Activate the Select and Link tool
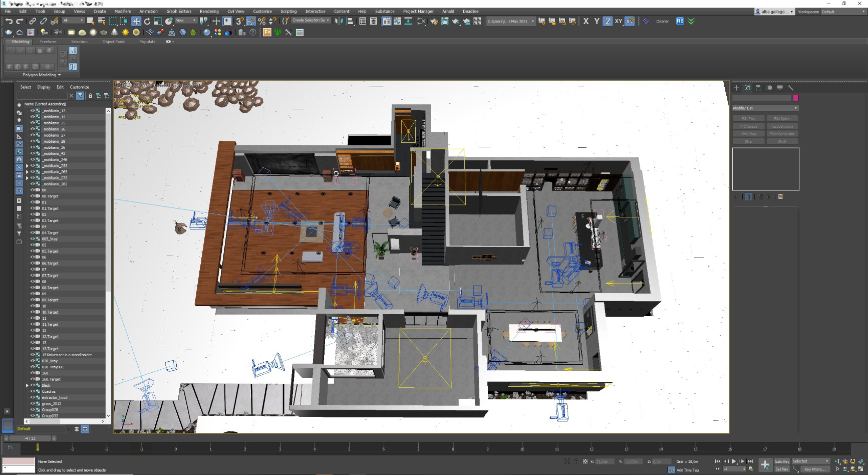This screenshot has height=475, width=868. pos(33,21)
